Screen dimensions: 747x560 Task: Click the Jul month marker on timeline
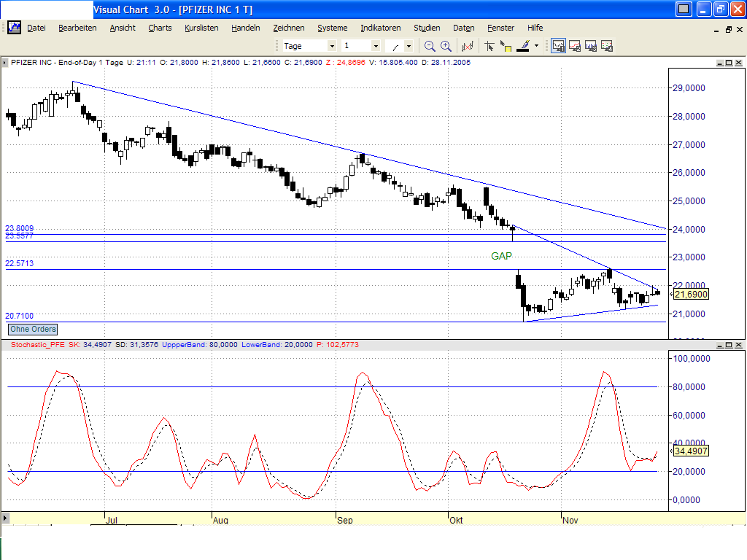[112, 520]
